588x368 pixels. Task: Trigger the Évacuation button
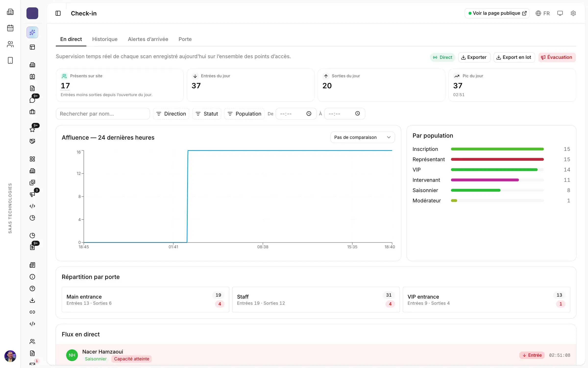[557, 57]
